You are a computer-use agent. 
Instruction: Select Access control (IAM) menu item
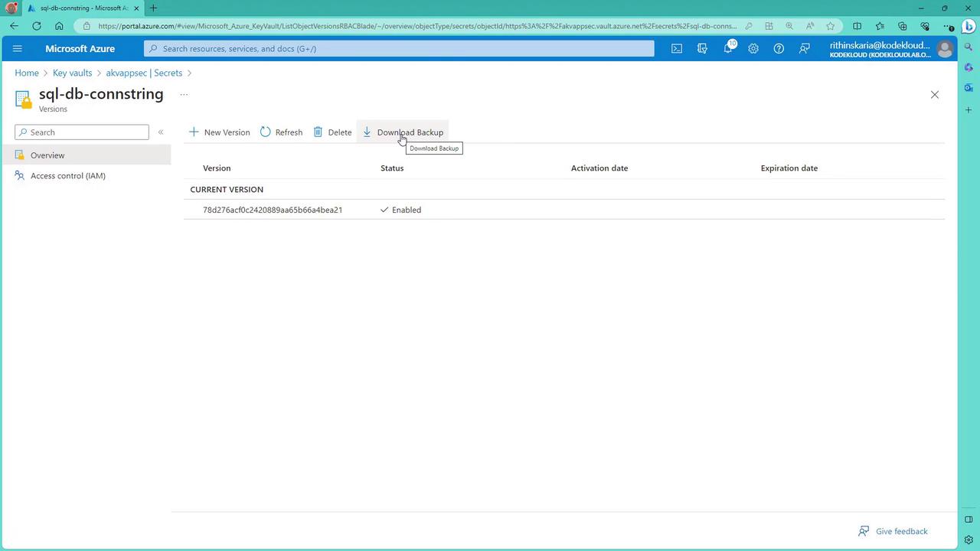[x=67, y=176]
